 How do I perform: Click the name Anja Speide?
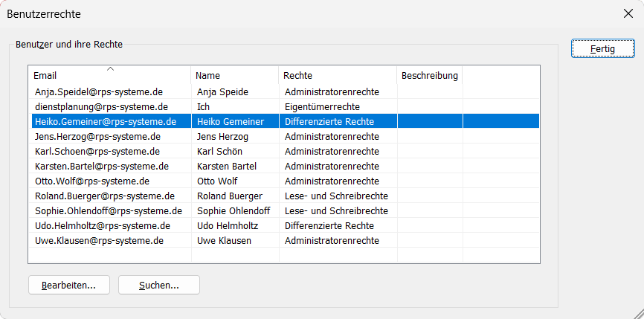[x=222, y=92]
